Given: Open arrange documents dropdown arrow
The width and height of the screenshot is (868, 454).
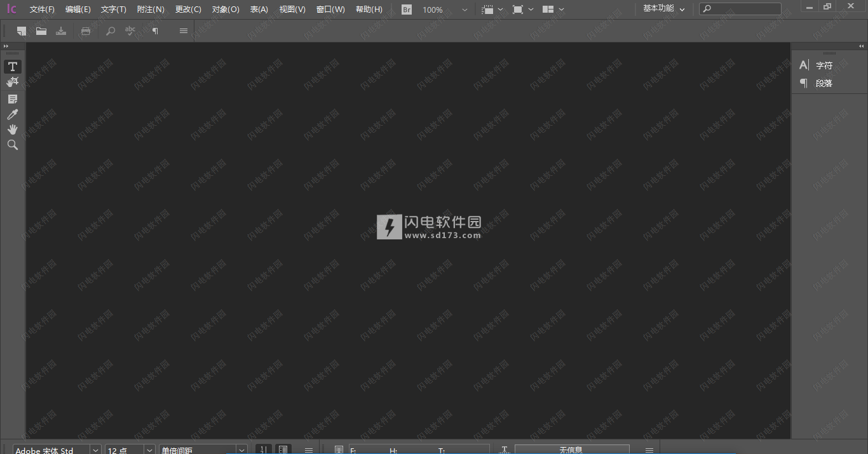Looking at the screenshot, I should point(561,10).
